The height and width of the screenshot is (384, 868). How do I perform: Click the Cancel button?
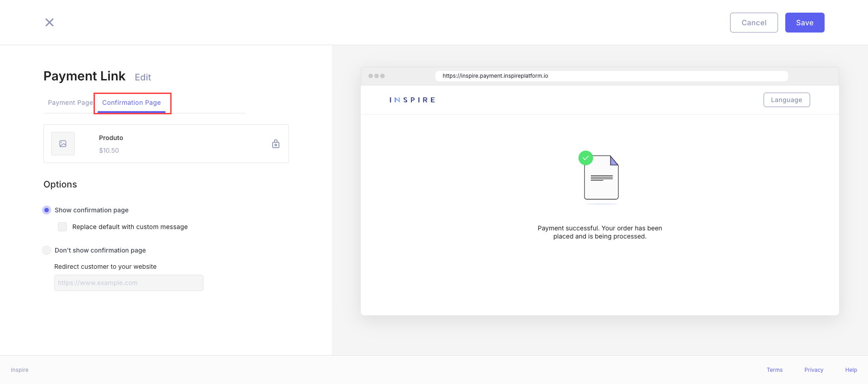coord(754,23)
